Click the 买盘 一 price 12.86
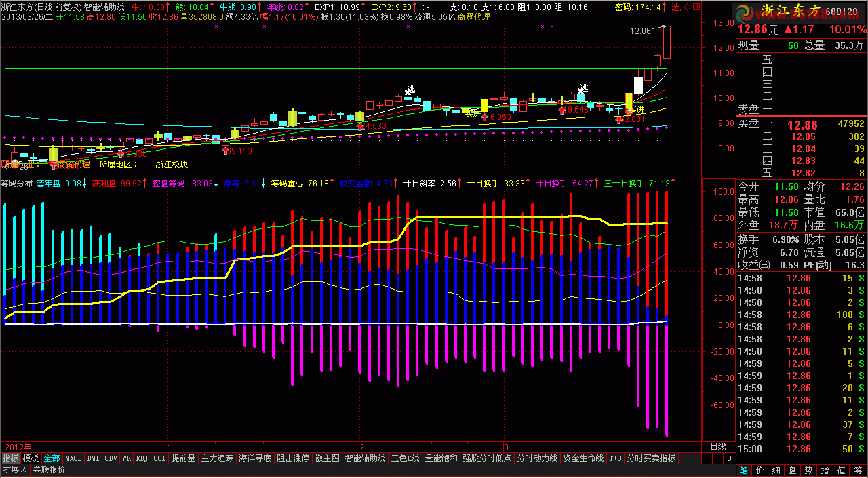868x478 pixels. click(x=802, y=125)
